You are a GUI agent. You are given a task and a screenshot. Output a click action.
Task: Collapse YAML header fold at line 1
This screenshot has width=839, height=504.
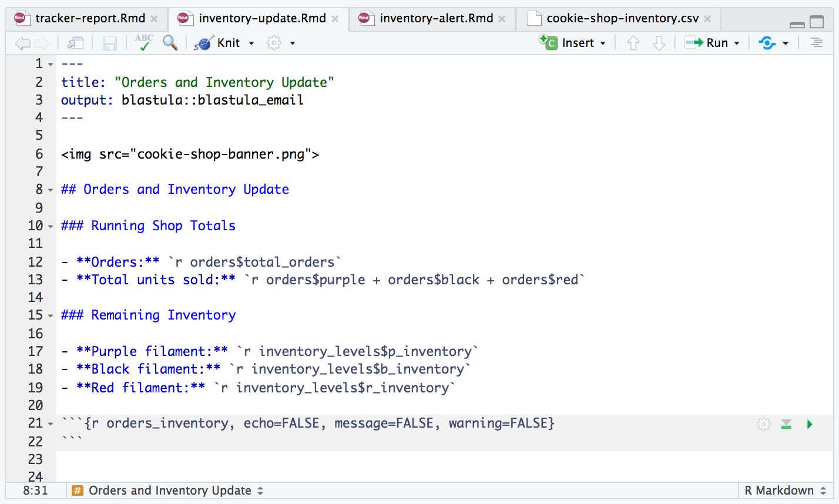pos(51,64)
